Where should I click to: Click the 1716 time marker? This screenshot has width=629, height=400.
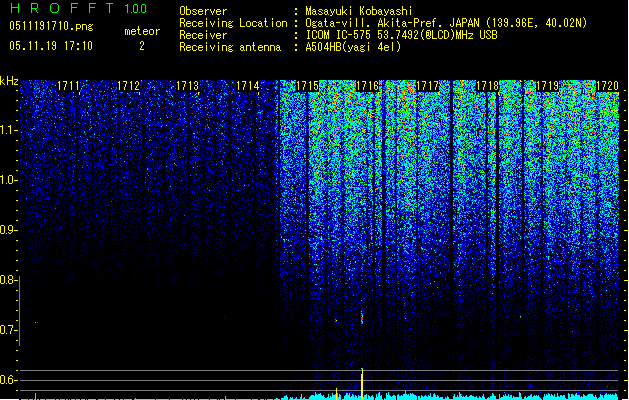click(x=367, y=86)
